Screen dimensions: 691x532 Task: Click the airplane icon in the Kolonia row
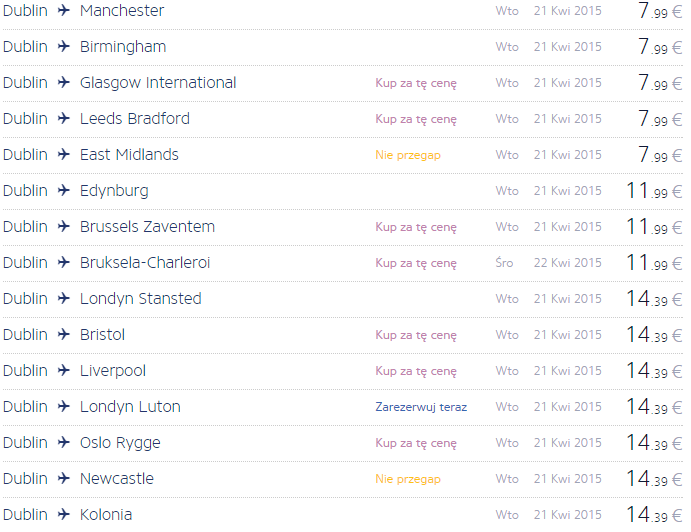[64, 514]
